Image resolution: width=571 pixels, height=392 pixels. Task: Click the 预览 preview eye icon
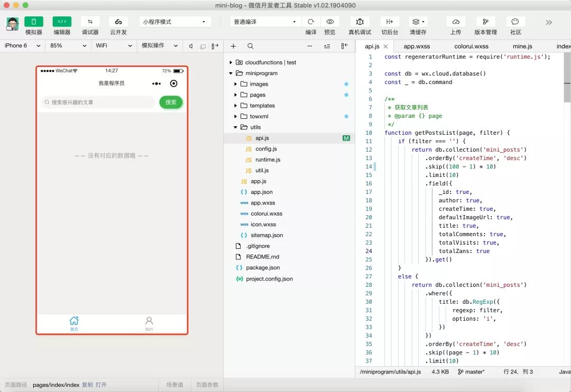[x=330, y=22]
